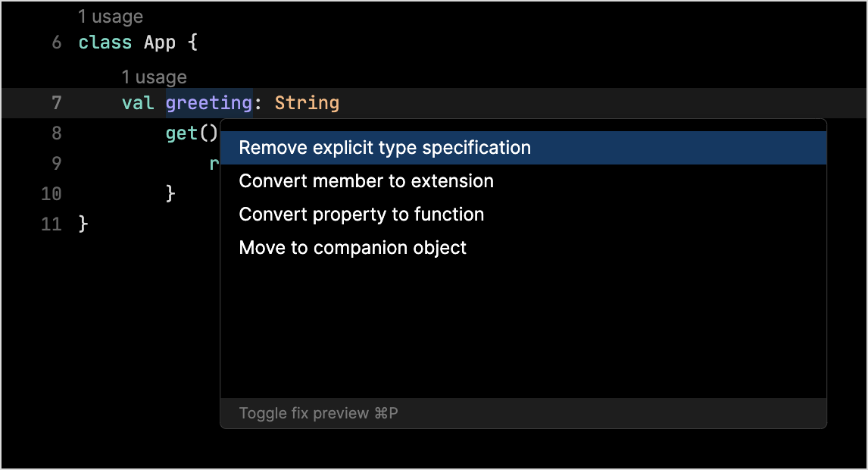Open usages for the App class
The height and width of the screenshot is (470, 868).
click(110, 15)
